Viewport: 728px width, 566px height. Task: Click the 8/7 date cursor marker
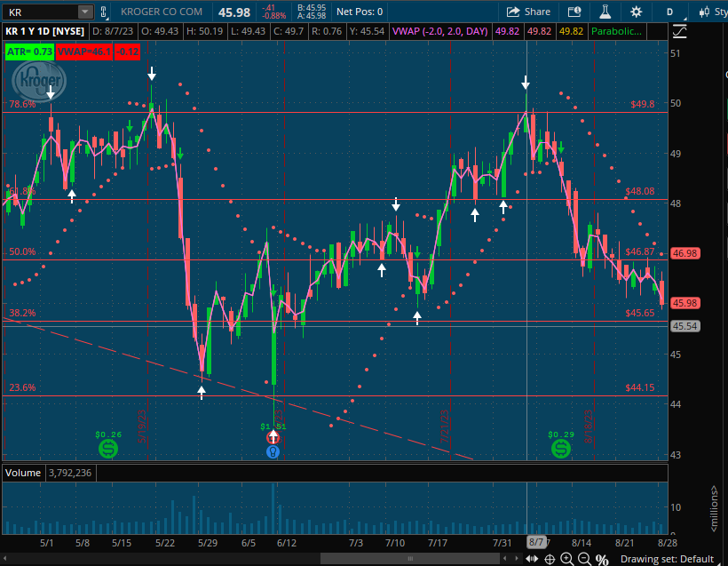535,542
